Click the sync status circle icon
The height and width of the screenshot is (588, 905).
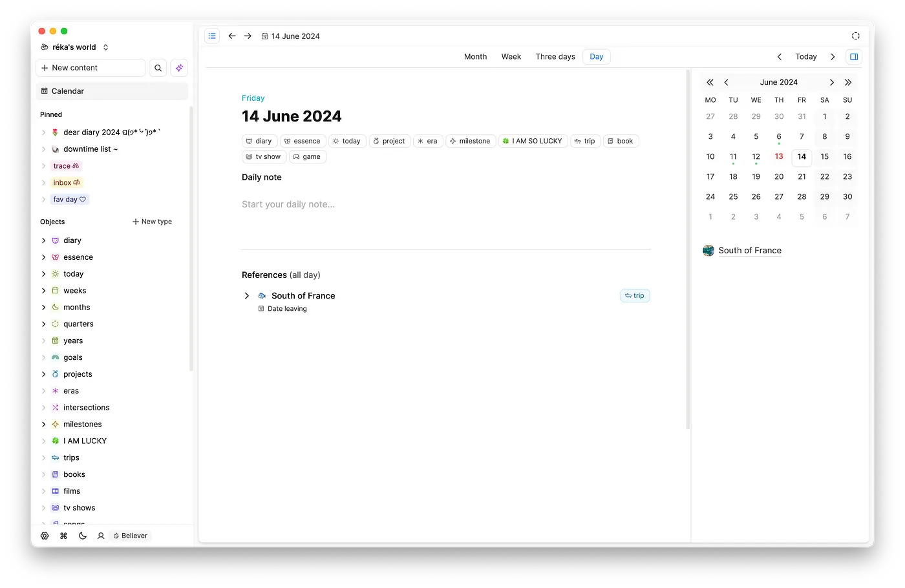click(855, 36)
